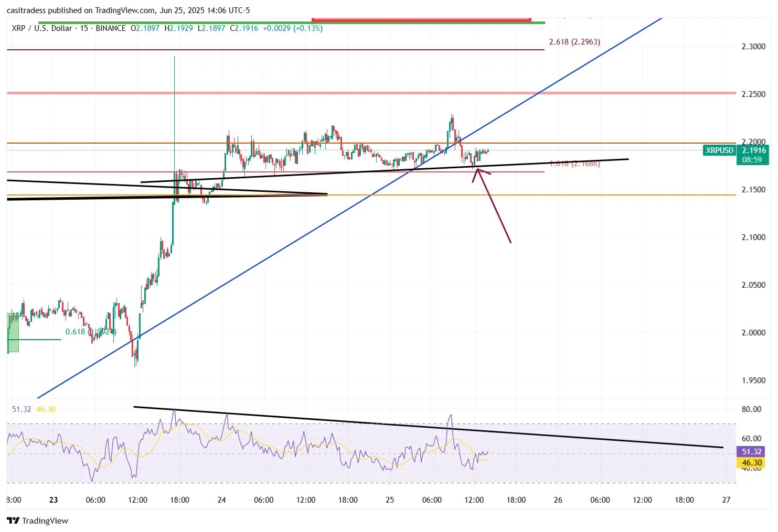Click the 25 date label on time axis
The image size is (778, 532).
click(390, 500)
